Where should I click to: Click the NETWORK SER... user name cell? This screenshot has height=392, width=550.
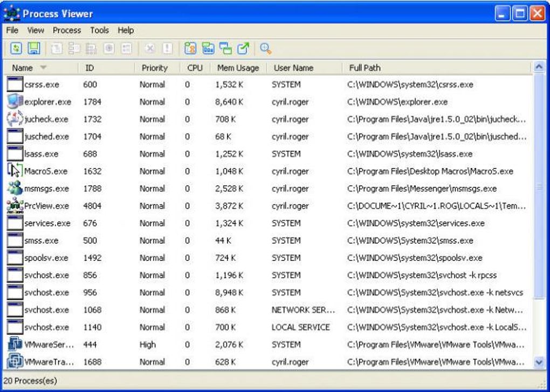pyautogui.click(x=304, y=310)
